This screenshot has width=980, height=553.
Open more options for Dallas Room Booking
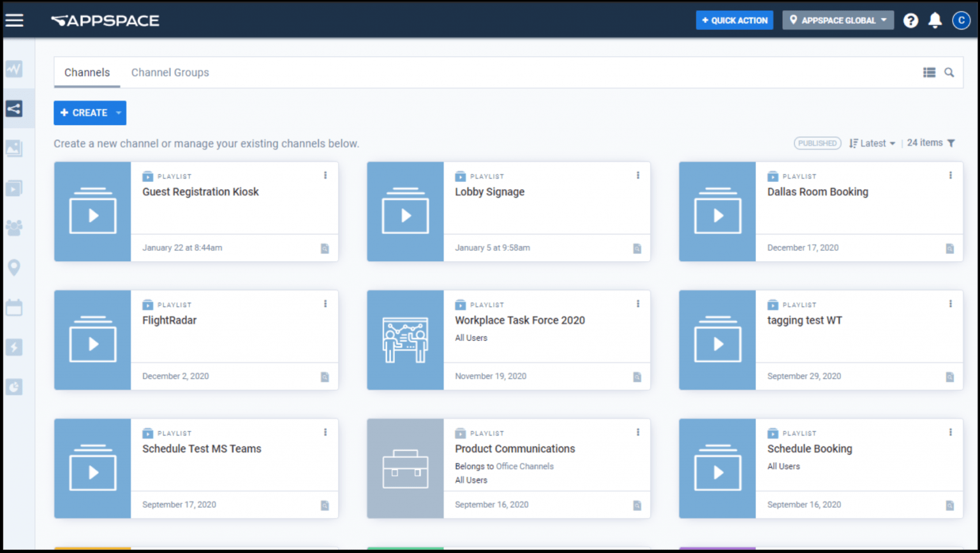tap(951, 175)
